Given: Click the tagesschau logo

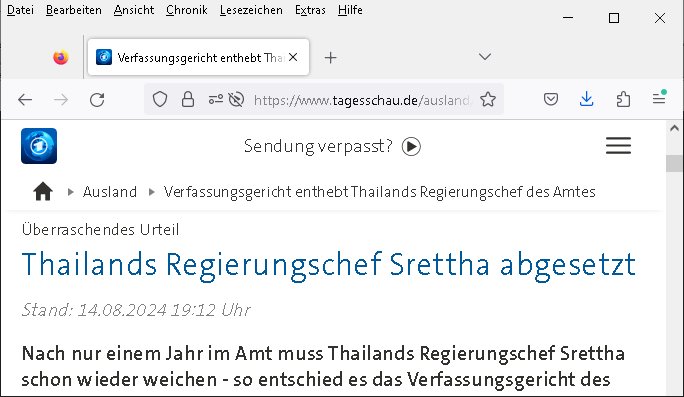Looking at the screenshot, I should coord(39,146).
